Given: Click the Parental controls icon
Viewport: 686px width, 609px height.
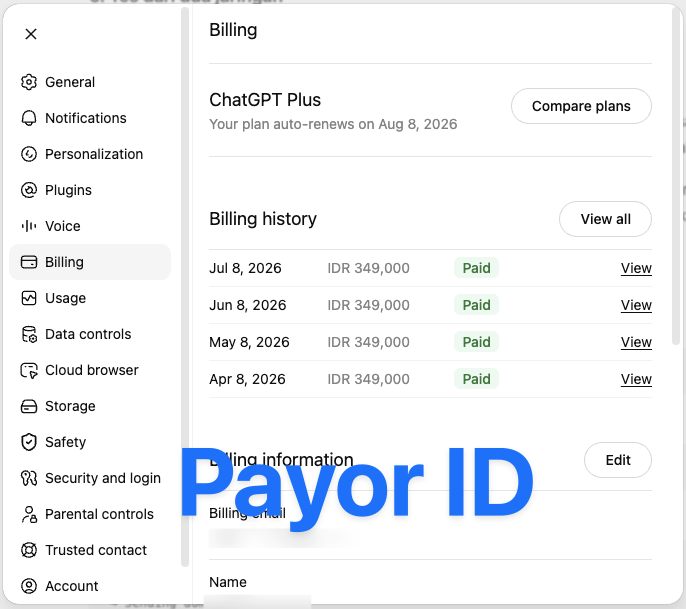Looking at the screenshot, I should (29, 514).
